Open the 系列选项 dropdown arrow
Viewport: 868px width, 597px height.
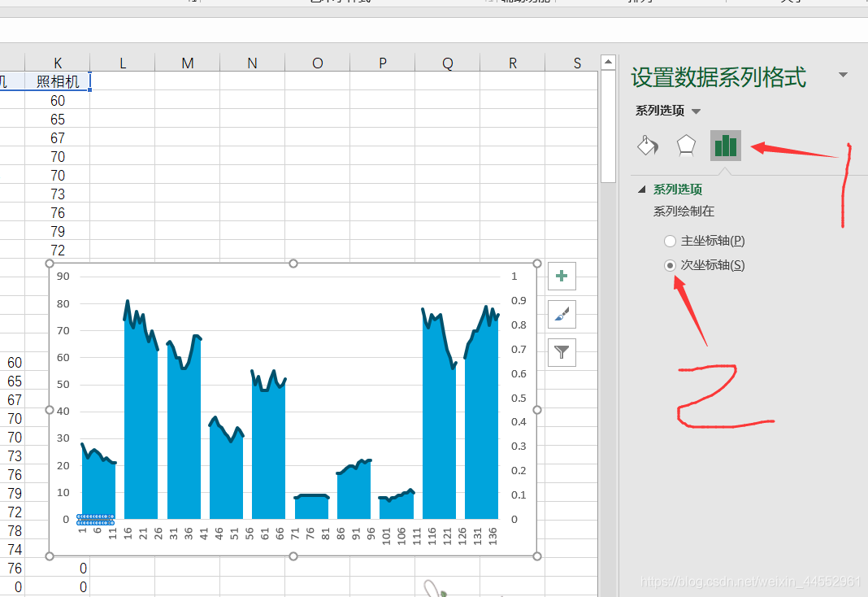click(697, 111)
